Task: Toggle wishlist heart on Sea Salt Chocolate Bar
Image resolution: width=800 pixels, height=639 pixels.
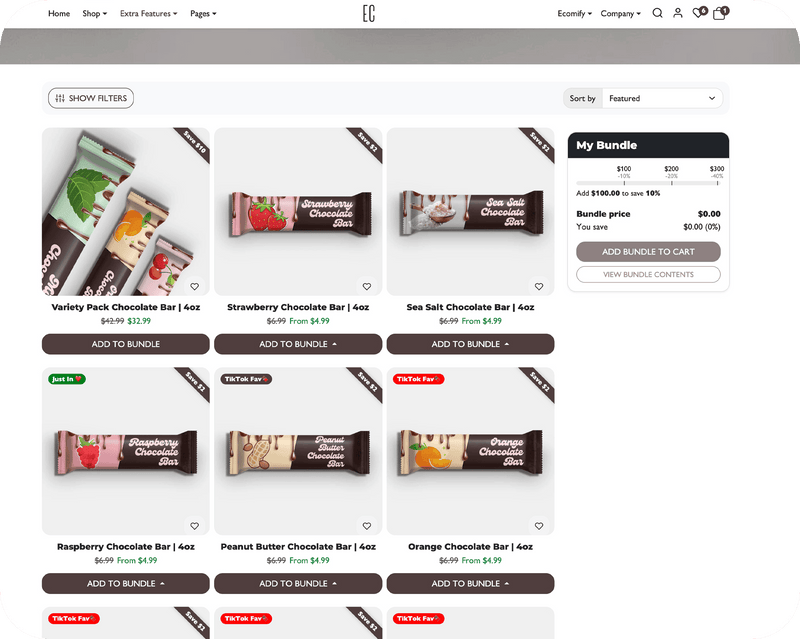Action: 539,286
